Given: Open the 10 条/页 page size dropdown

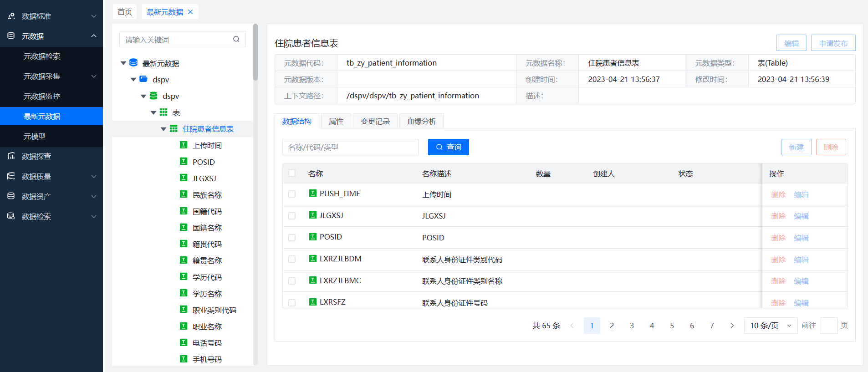Looking at the screenshot, I should [771, 326].
